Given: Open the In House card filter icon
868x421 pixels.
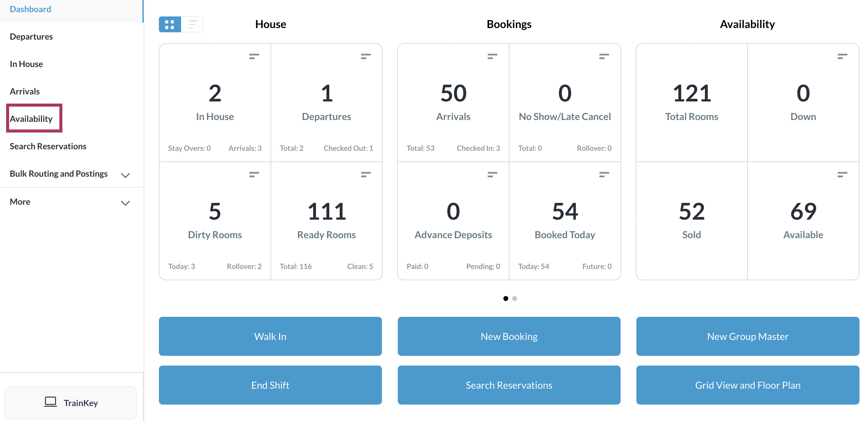Looking at the screenshot, I should tap(254, 56).
